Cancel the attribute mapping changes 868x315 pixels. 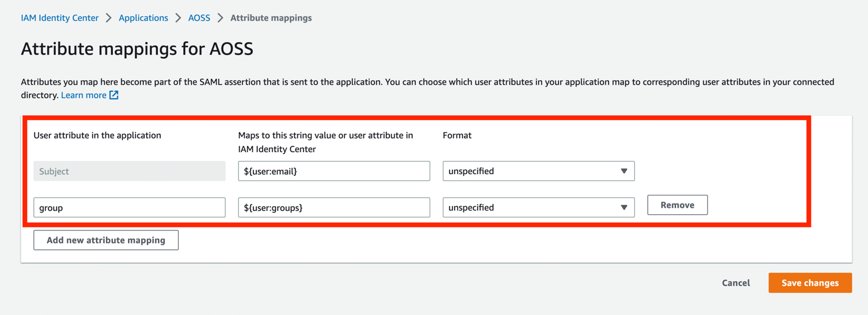coord(736,283)
